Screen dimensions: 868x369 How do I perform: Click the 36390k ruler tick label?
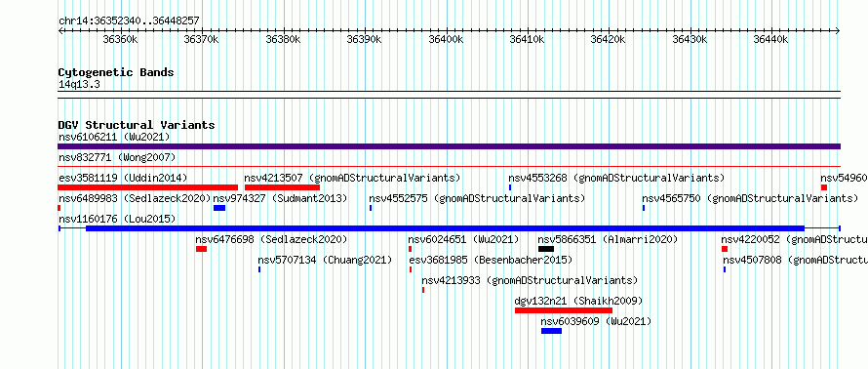(x=365, y=40)
